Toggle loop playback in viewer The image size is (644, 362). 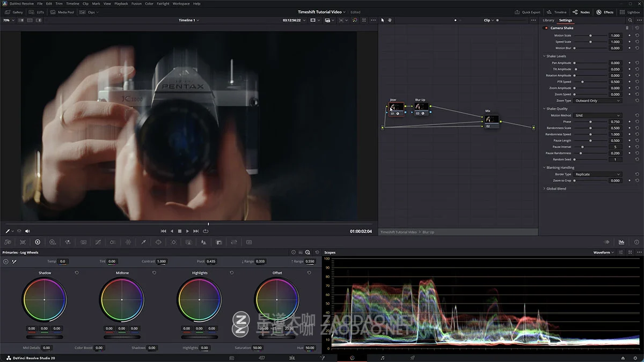point(206,231)
